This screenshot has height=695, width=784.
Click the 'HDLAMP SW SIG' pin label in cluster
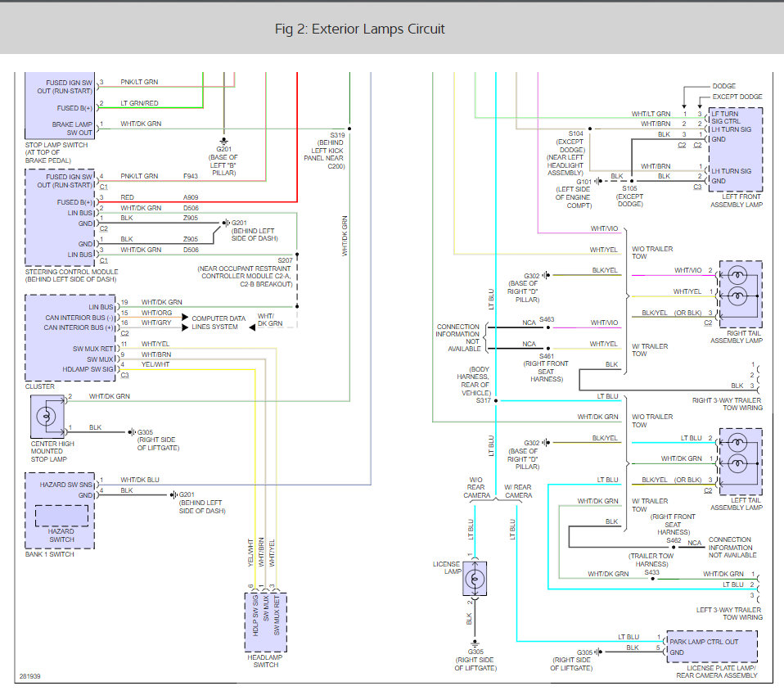pos(88,369)
